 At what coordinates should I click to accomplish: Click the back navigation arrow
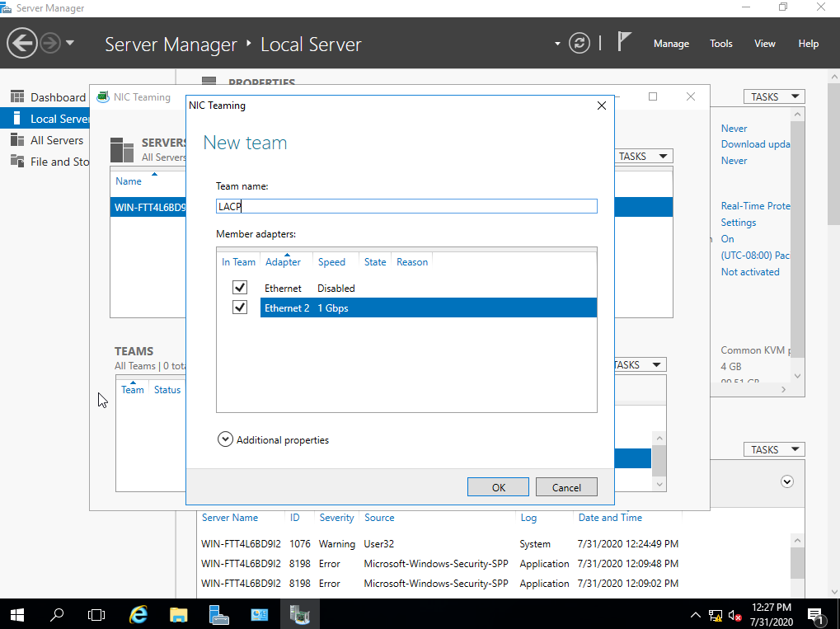coord(22,42)
